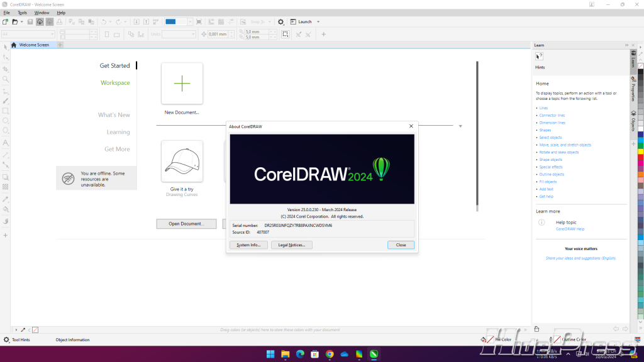Open the zoom level dropdown
The height and width of the screenshot is (362, 644).
191,21
